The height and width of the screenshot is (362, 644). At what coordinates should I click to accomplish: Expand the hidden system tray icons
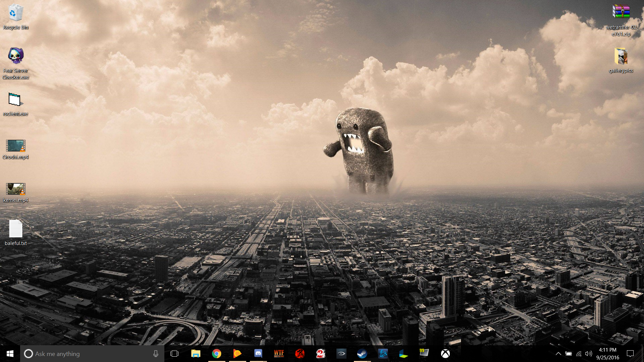click(558, 354)
